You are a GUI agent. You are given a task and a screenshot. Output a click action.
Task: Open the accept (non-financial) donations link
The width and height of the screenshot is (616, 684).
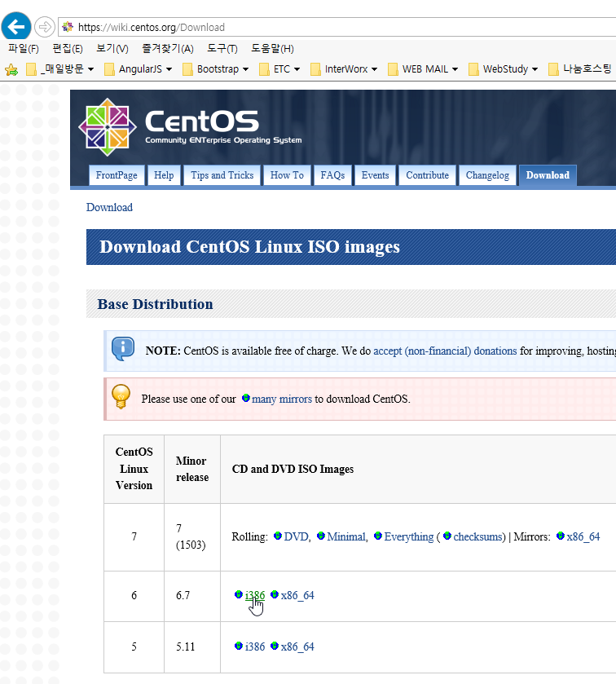pyautogui.click(x=445, y=351)
